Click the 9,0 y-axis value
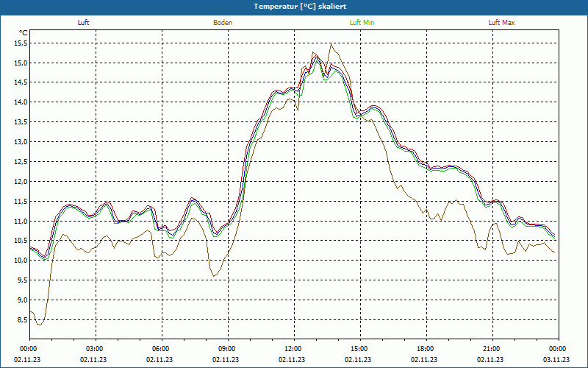The width and height of the screenshot is (588, 368). (x=23, y=300)
